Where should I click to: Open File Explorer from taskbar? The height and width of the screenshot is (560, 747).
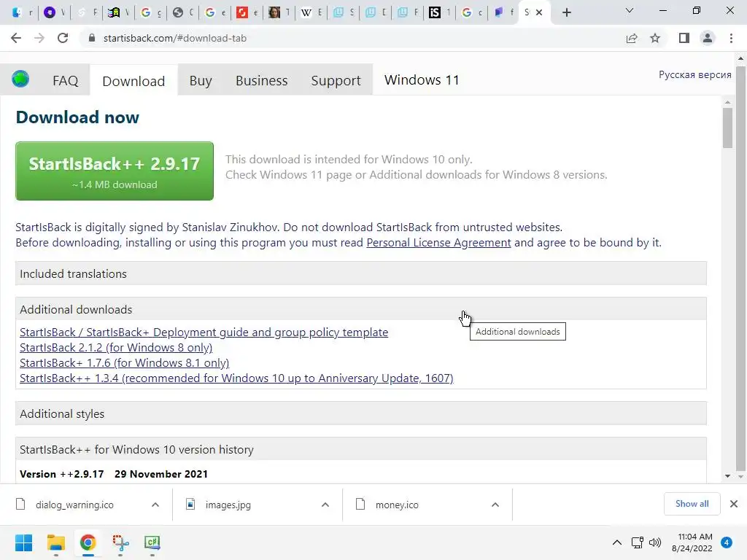(x=55, y=542)
